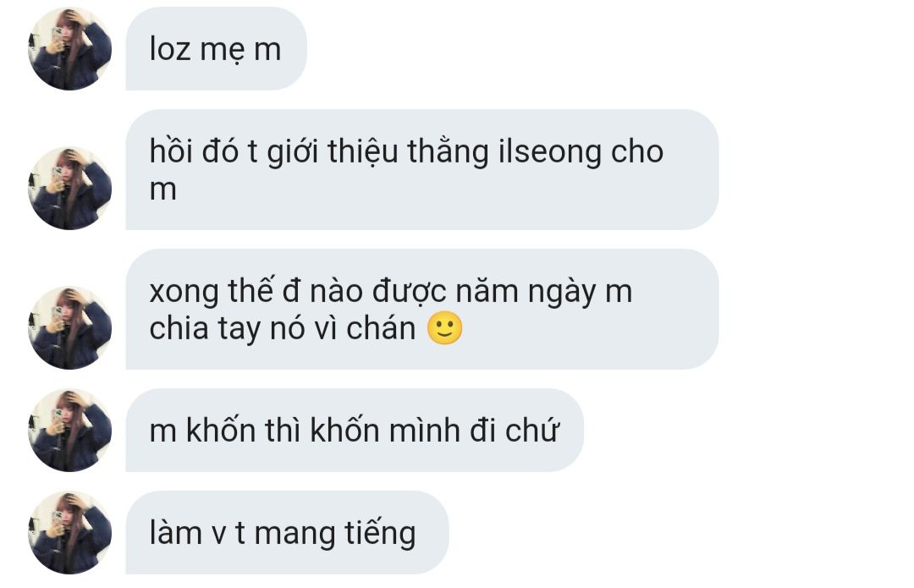Open profile picture beside "xong thế đ nào" message
Image resolution: width=914 pixels, height=588 pixels.
pos(70,327)
